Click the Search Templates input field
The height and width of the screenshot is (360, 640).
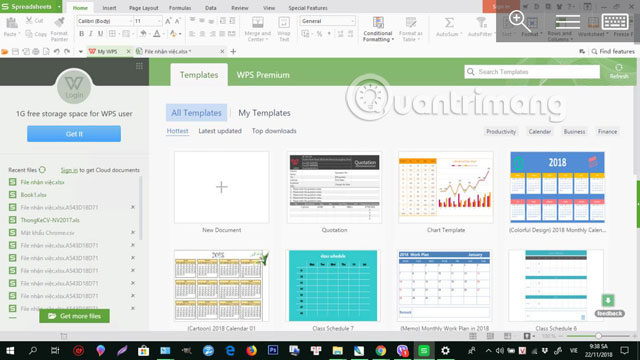532,72
